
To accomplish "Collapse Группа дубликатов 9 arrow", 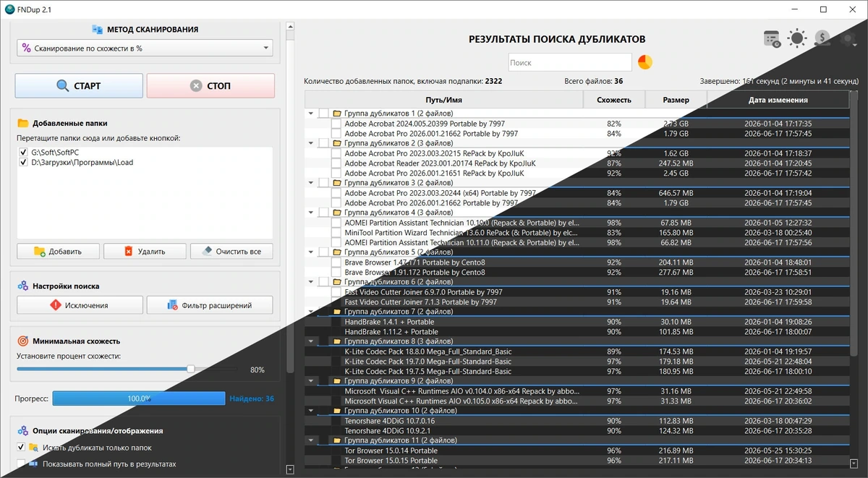I will (311, 380).
